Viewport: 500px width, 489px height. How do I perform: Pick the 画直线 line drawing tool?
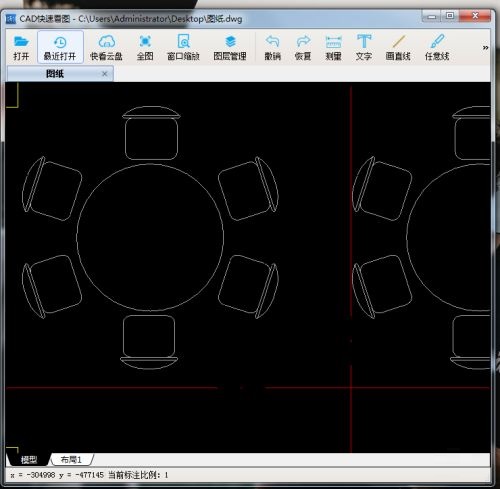pos(398,48)
